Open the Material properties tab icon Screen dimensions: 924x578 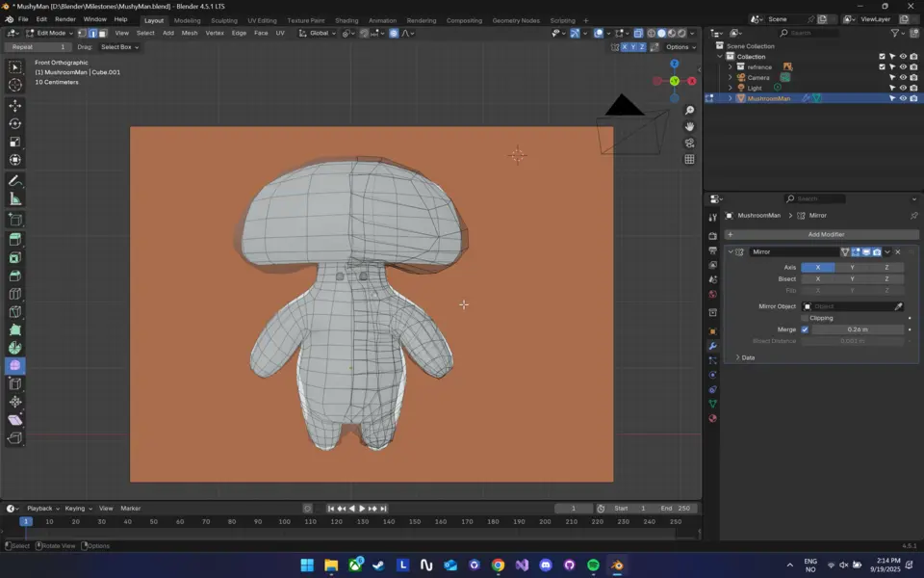[x=713, y=418]
